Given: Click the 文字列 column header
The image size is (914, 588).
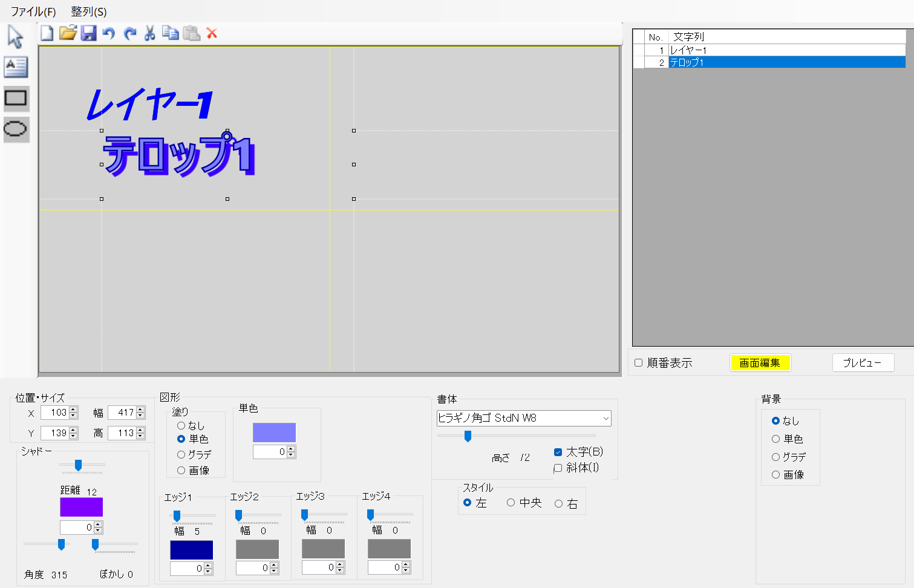Looking at the screenshot, I should coord(786,37).
